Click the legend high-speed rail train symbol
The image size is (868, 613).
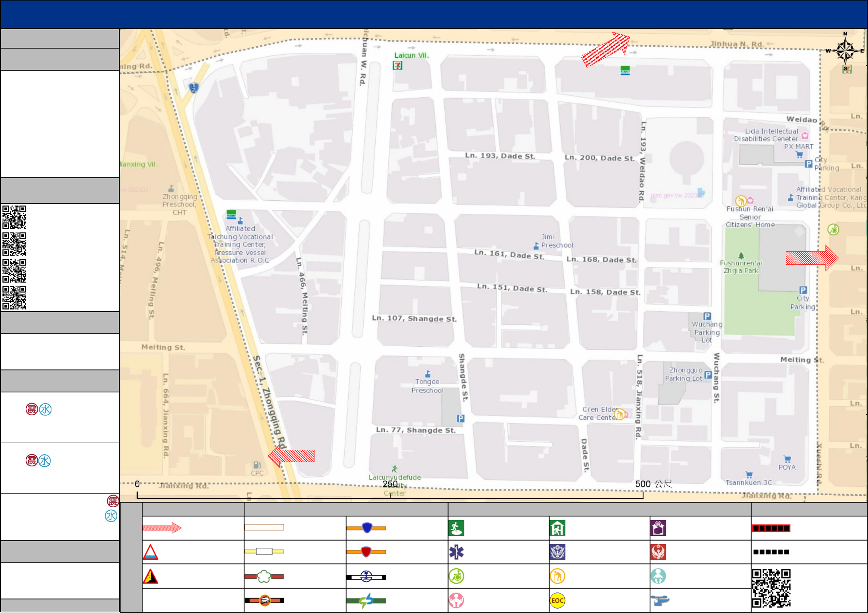point(264,601)
